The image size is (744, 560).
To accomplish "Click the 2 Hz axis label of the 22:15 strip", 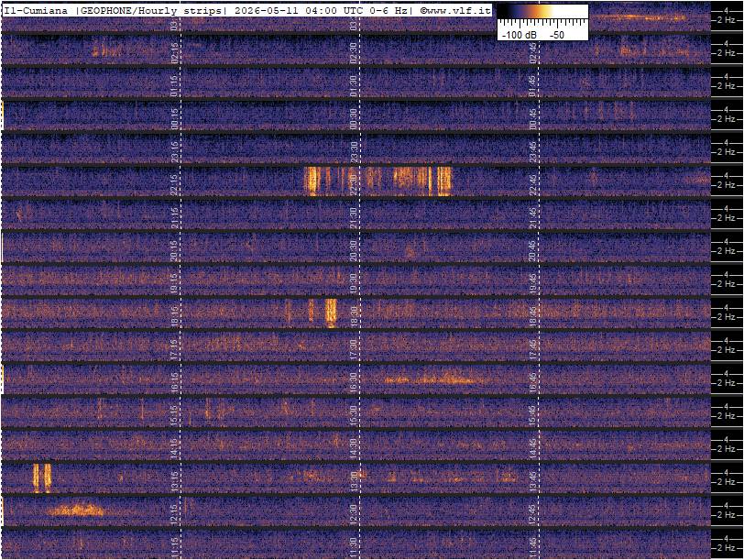I will click(x=726, y=184).
